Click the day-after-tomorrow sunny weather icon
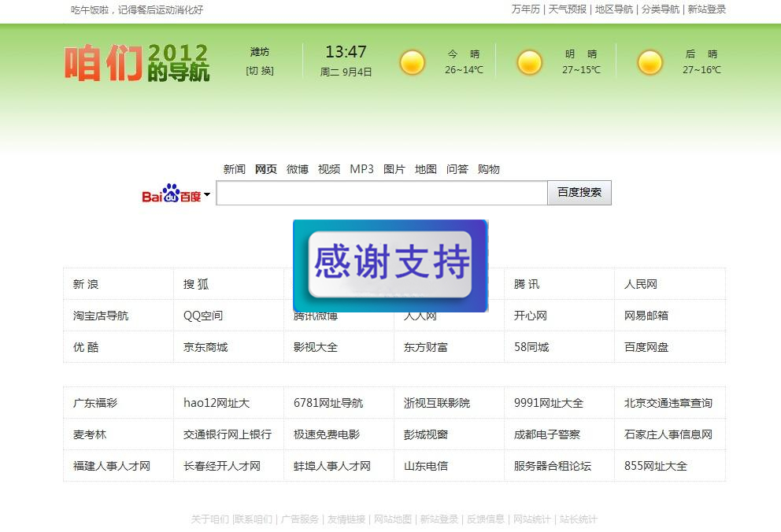The image size is (781, 532). pos(650,63)
